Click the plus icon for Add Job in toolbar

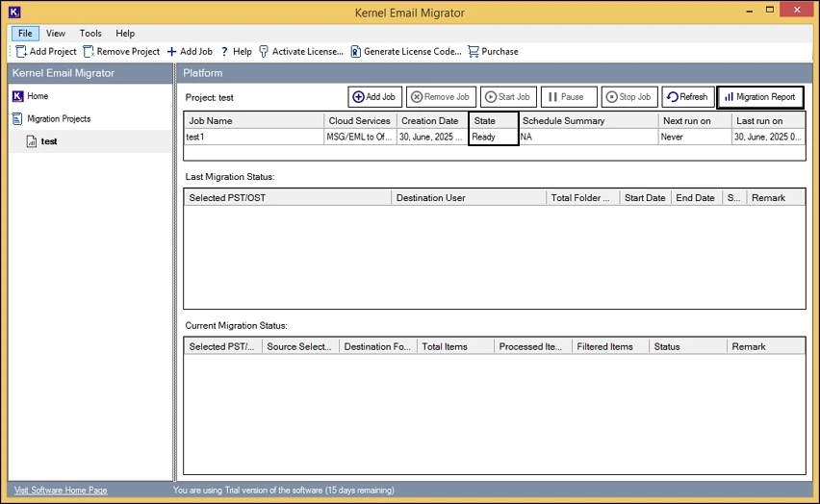coord(171,51)
